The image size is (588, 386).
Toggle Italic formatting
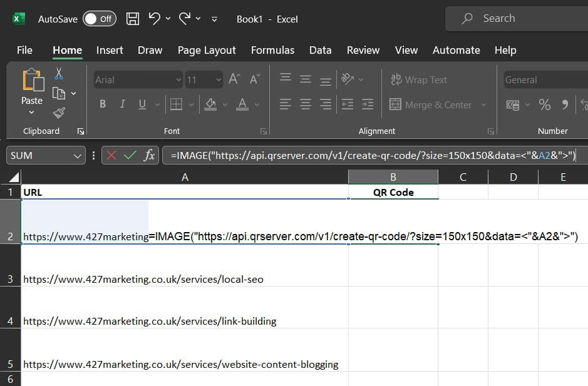[122, 104]
